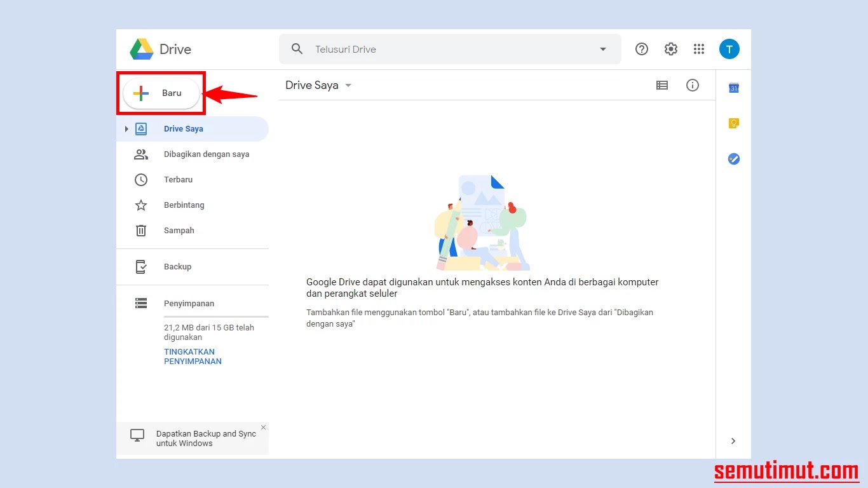Expand the Drive Saya tree arrow
This screenshot has width=868, height=488.
[x=126, y=129]
